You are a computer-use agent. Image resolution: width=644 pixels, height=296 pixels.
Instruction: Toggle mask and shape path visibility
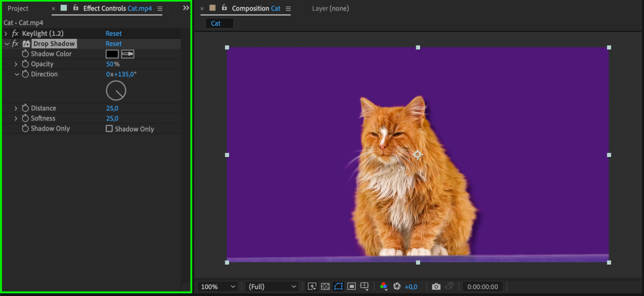[x=338, y=286]
